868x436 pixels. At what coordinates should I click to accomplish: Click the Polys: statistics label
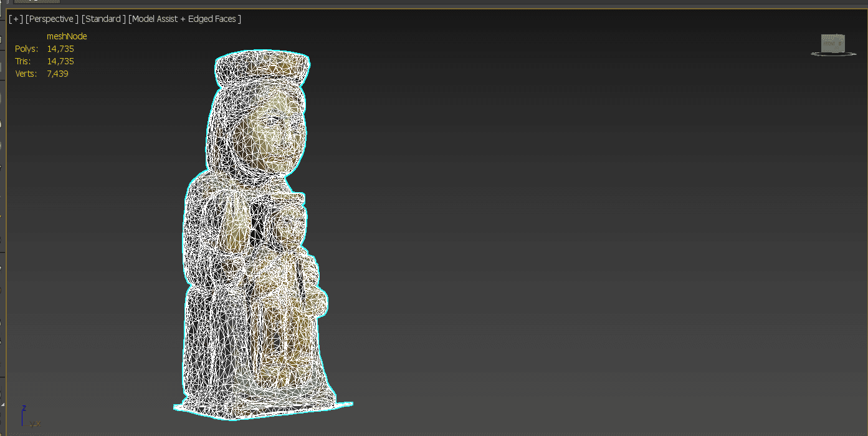pos(26,49)
